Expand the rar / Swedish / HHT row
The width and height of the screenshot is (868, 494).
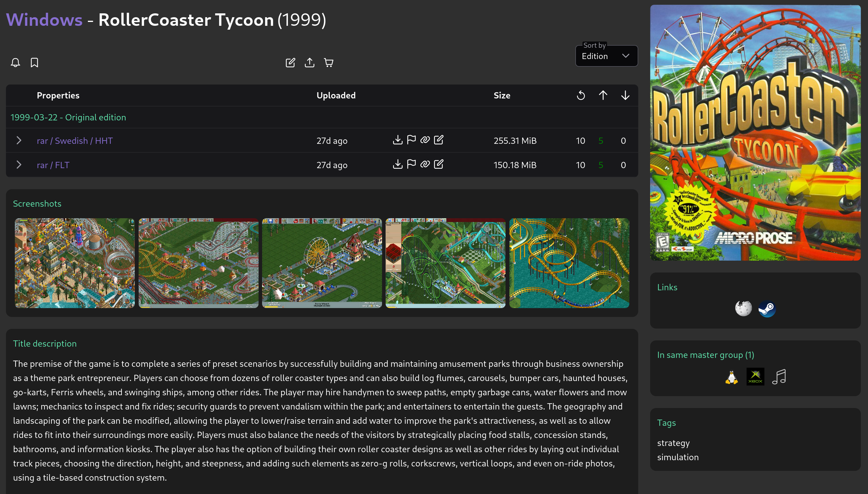[19, 141]
